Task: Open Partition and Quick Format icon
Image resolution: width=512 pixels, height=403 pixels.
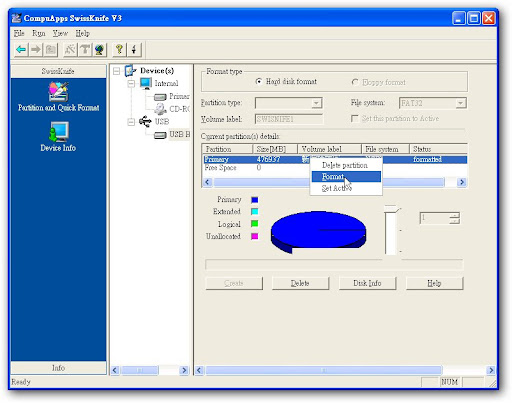Action: click(x=58, y=92)
